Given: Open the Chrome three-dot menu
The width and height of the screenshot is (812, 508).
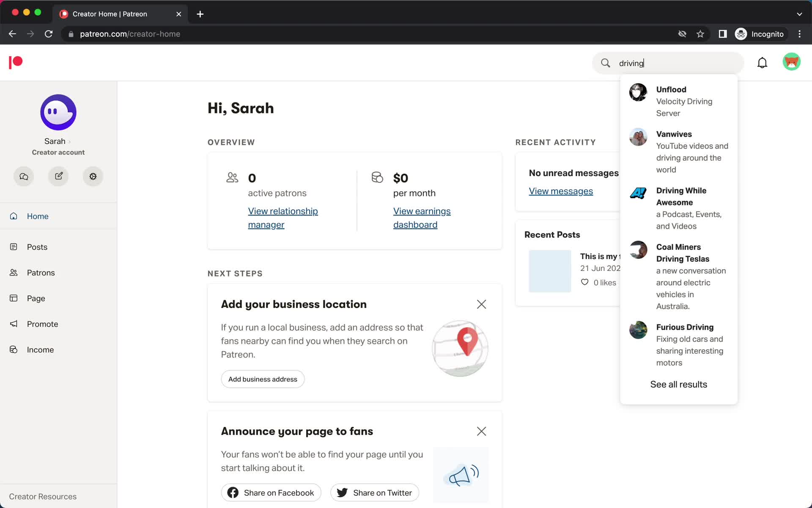Looking at the screenshot, I should tap(799, 34).
